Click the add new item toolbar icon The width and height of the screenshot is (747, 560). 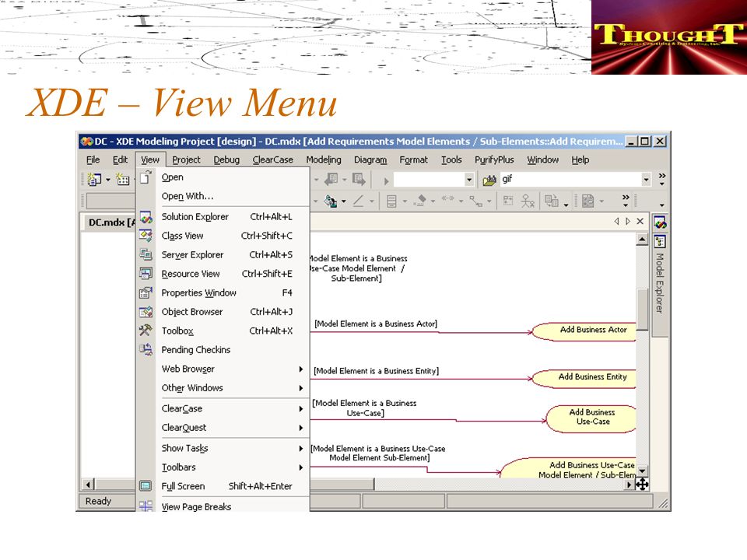[x=123, y=179]
